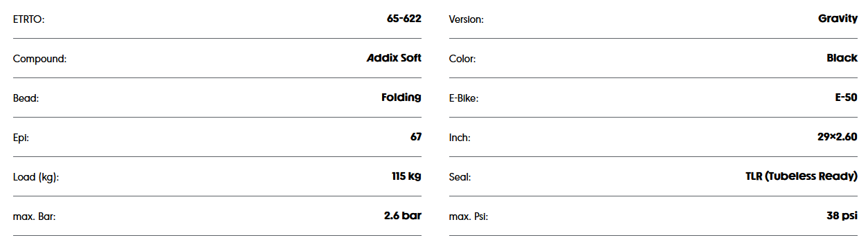
Task: Select the Addix Soft compound value
Action: [x=394, y=58]
